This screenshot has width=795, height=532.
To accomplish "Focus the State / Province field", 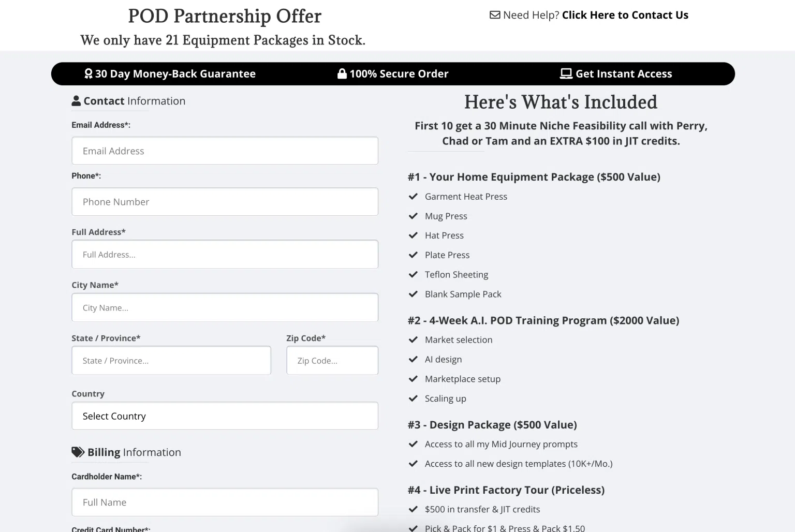I will (171, 361).
